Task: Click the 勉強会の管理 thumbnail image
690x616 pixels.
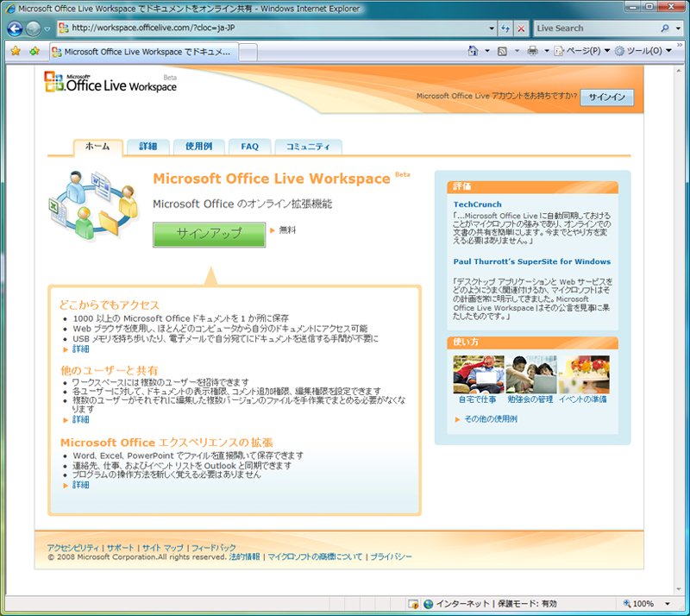Action: pos(531,374)
